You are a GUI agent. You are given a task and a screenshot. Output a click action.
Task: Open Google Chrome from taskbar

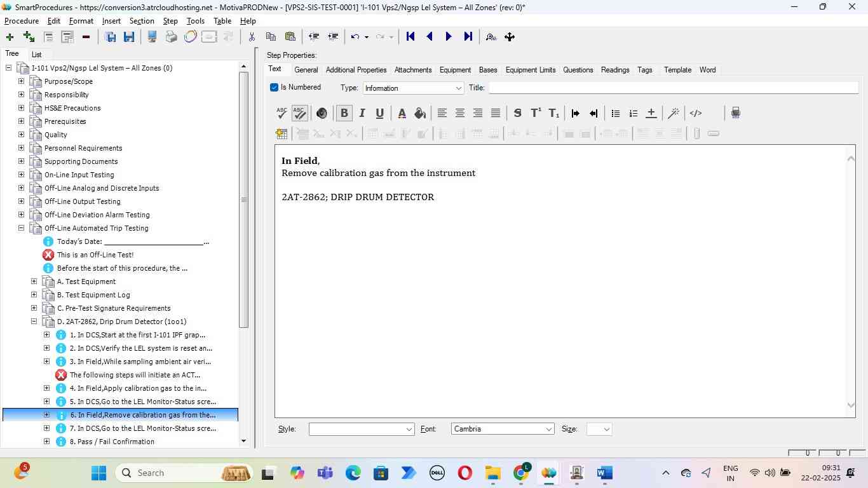(522, 473)
